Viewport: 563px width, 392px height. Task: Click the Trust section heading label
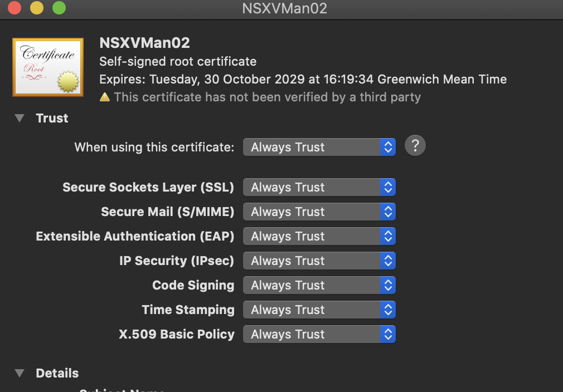click(x=52, y=118)
